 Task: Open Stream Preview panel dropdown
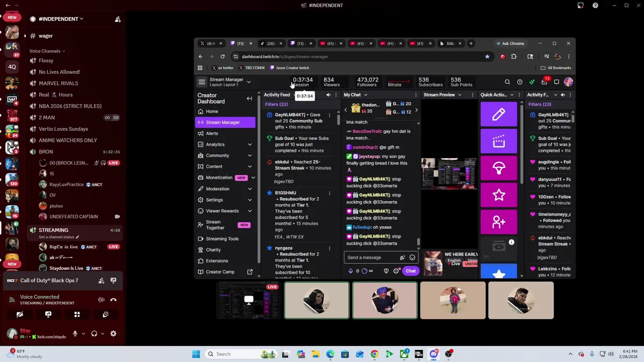pos(459,95)
